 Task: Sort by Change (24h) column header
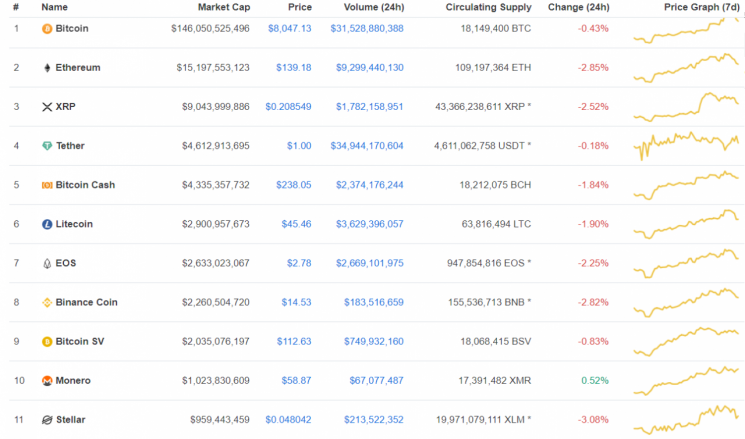[x=578, y=7]
